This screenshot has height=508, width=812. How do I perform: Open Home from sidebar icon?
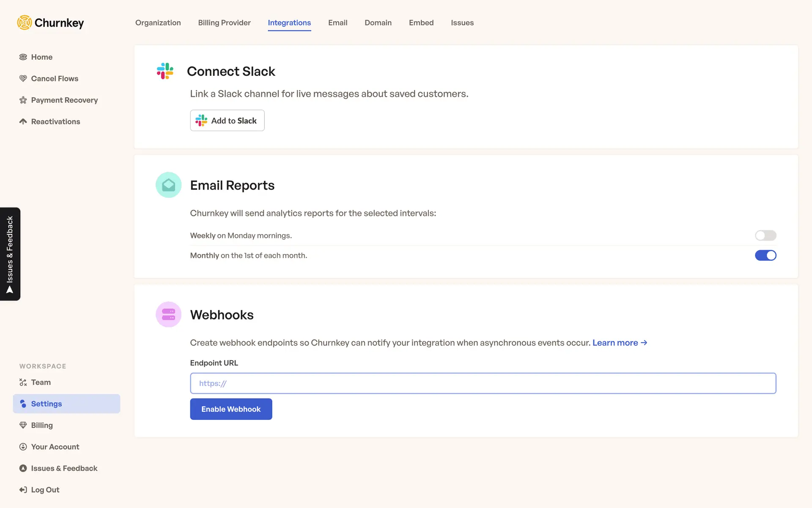[x=23, y=57]
